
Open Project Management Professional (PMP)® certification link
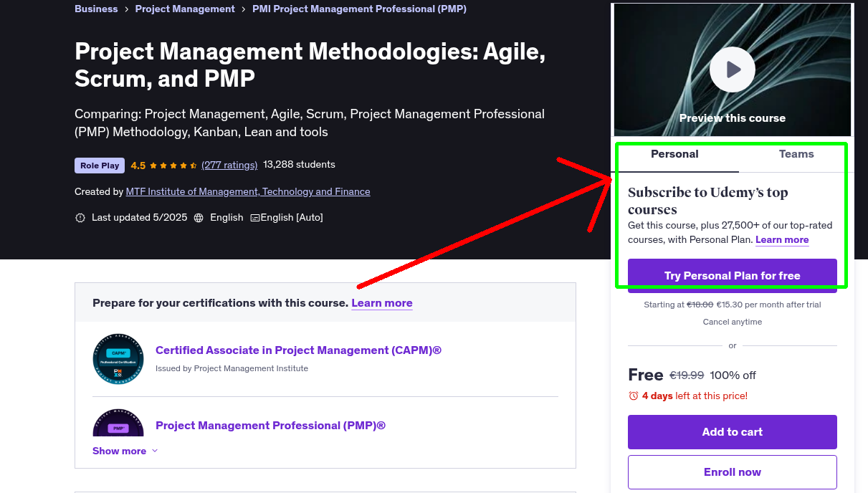click(x=270, y=426)
